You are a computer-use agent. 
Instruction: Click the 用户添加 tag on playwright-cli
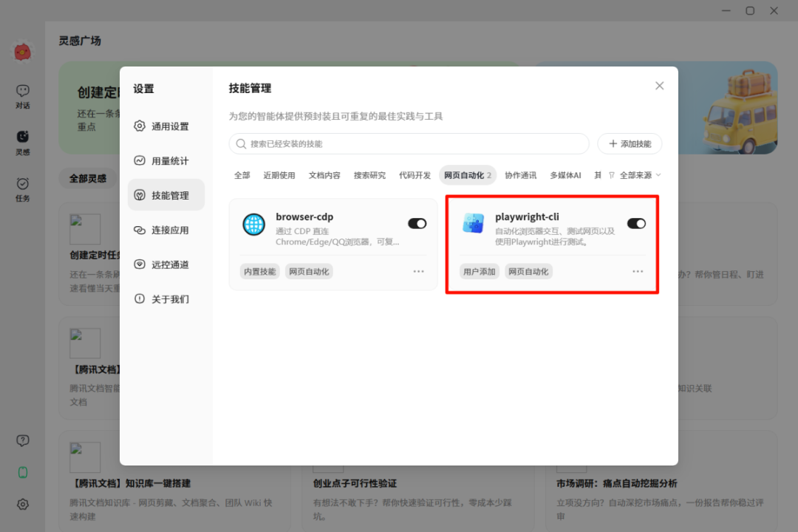(x=479, y=271)
